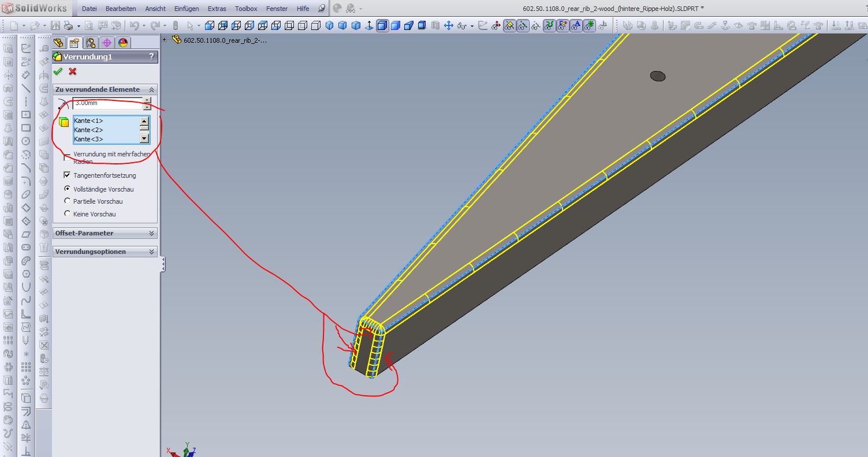Open the hide/show items dropdown arrow
Screen dimensions: 868x457
tap(471, 26)
